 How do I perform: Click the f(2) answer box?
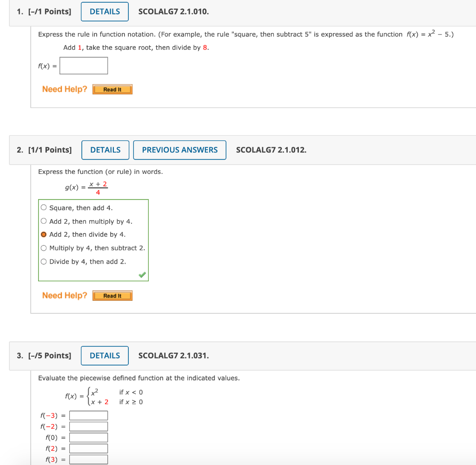(x=88, y=448)
